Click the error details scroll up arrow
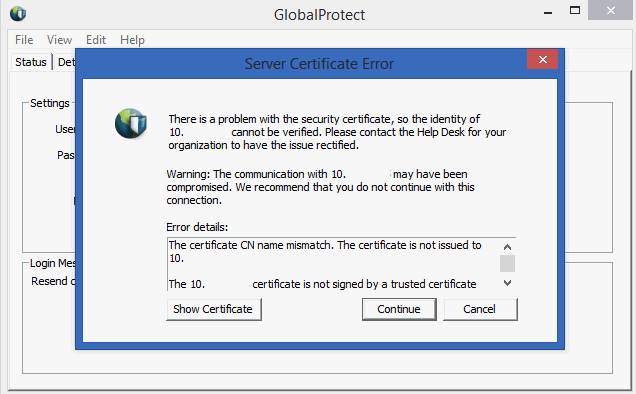This screenshot has width=636, height=394. coord(507,247)
